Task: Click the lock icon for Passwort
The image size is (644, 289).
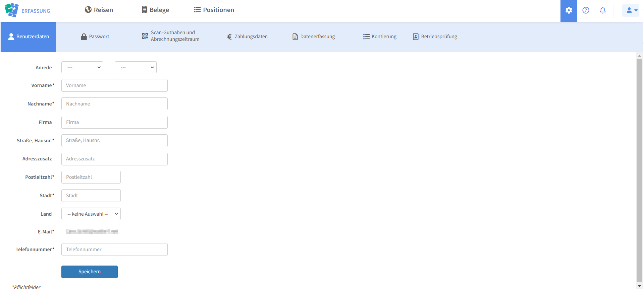Action: coord(84,37)
